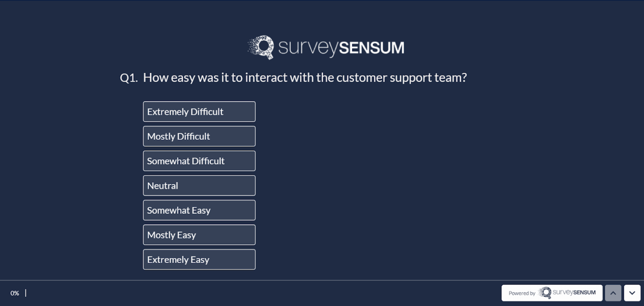644x306 pixels.
Task: Select the "Somewhat Difficult" option
Action: [199, 161]
